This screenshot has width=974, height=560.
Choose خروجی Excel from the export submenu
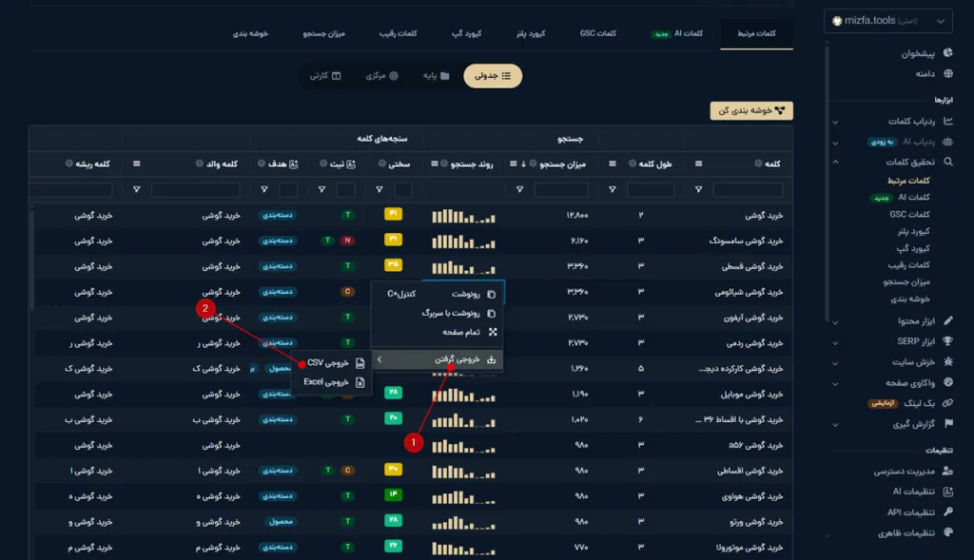tap(335, 382)
